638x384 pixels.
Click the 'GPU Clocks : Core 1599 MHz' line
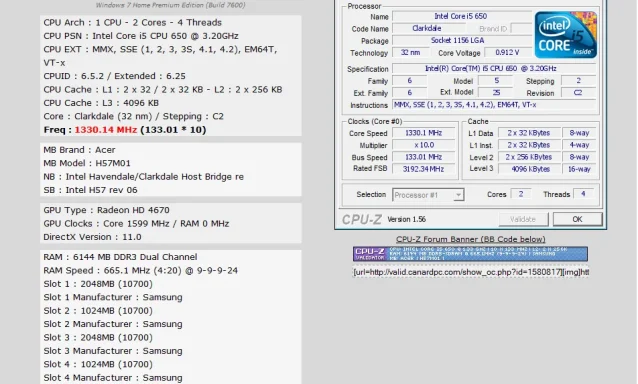tap(136, 224)
